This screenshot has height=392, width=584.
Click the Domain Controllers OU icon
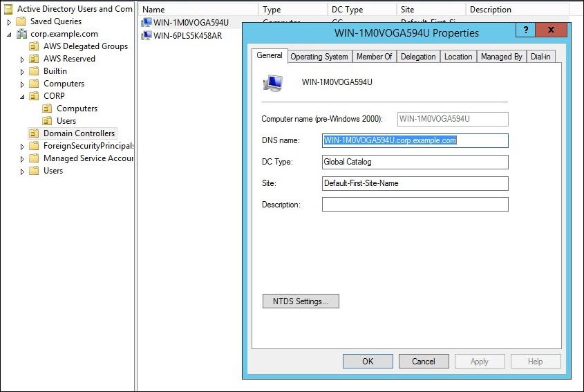35,133
